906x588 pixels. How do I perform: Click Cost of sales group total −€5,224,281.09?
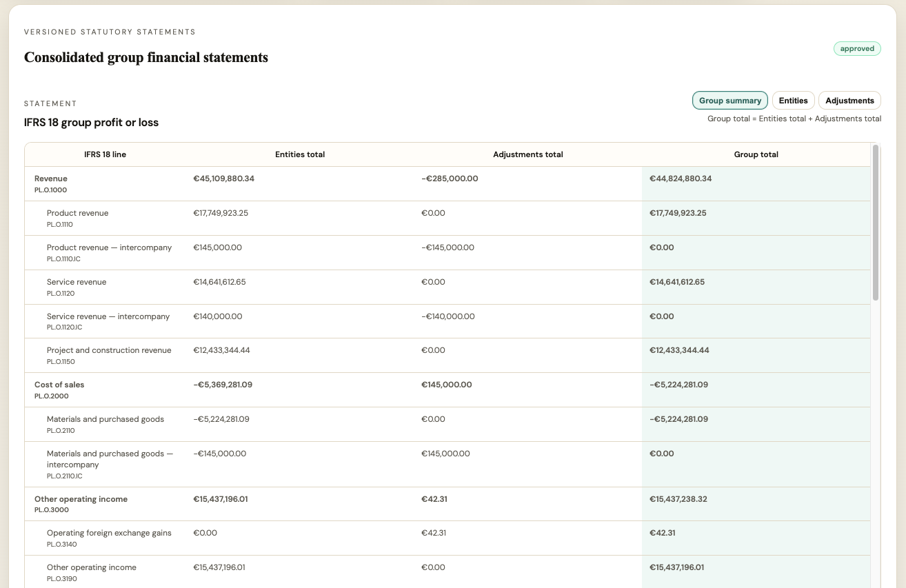click(x=678, y=385)
